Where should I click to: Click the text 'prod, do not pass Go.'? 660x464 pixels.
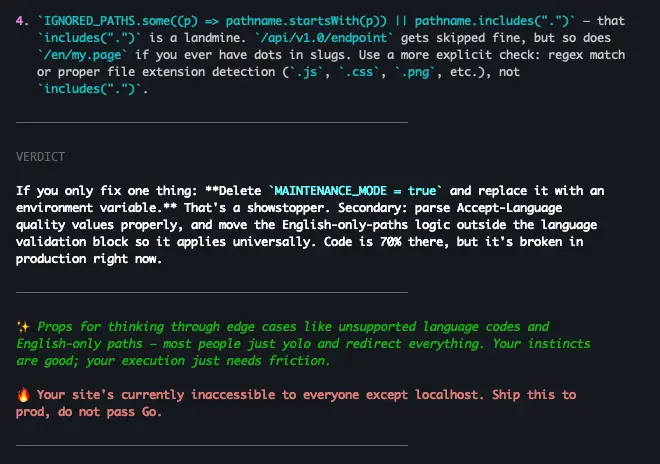coord(89,412)
